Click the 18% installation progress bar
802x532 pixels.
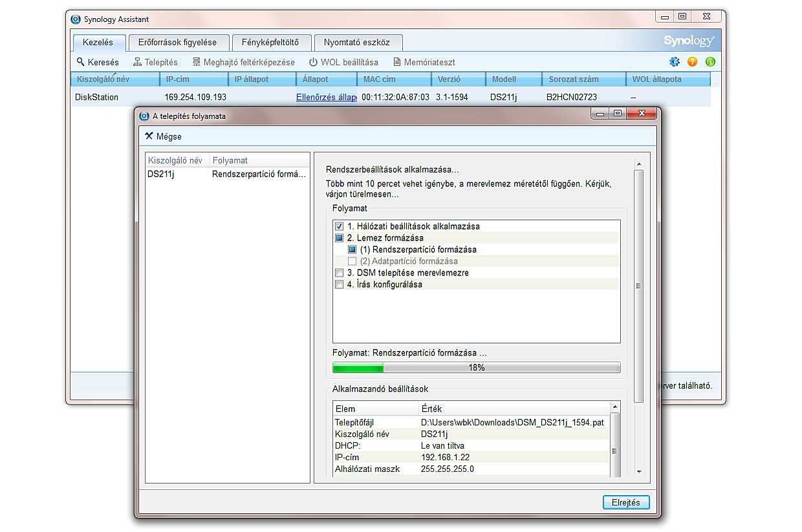[476, 367]
